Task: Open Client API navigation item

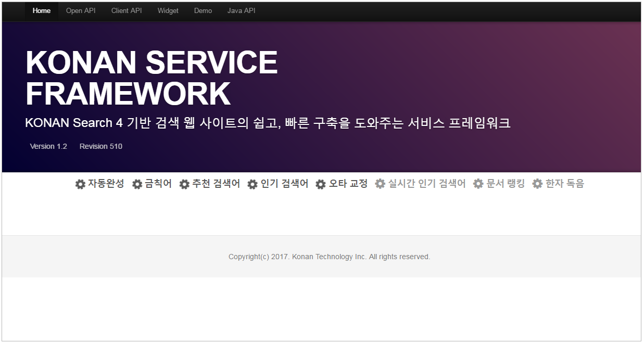Action: (x=127, y=11)
